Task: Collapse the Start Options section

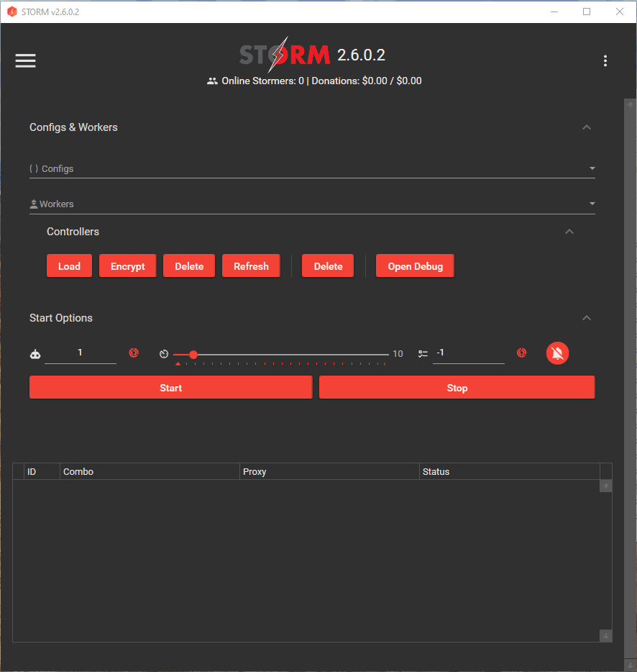Action: pyautogui.click(x=587, y=318)
